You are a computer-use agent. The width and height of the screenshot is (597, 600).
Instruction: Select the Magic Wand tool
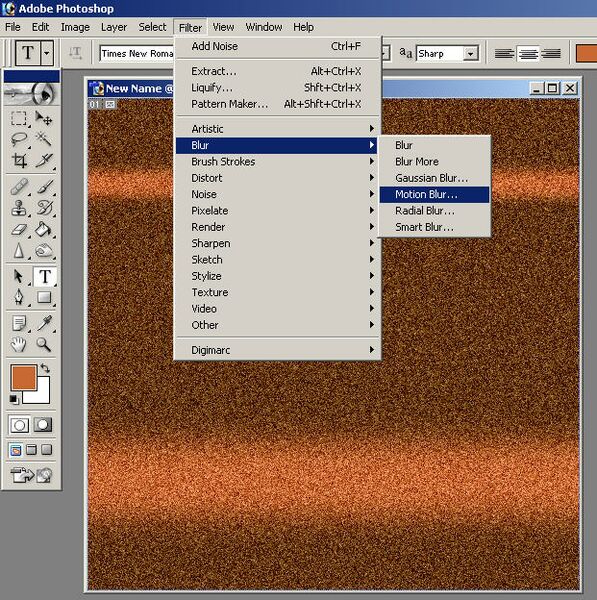point(44,139)
